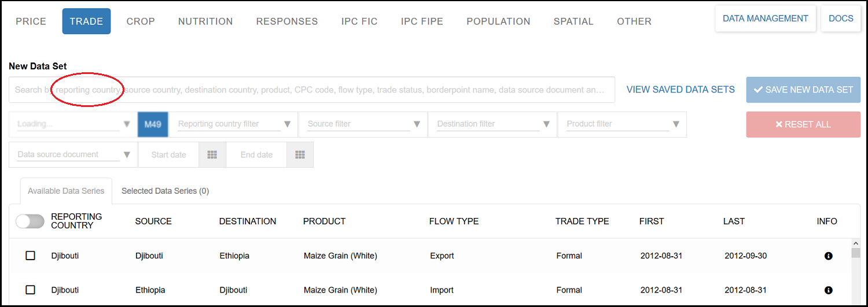
Task: Toggle the Reporting Country select-all switch
Action: [30, 221]
